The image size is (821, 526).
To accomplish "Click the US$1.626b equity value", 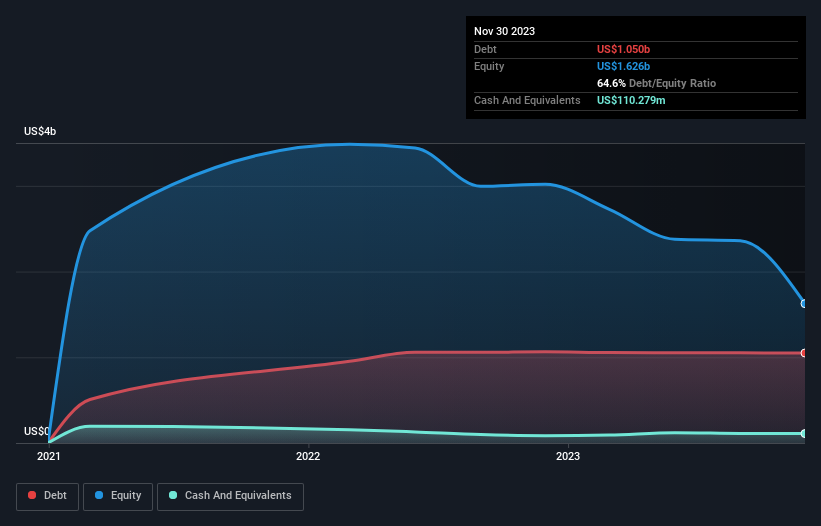I will (x=623, y=66).
